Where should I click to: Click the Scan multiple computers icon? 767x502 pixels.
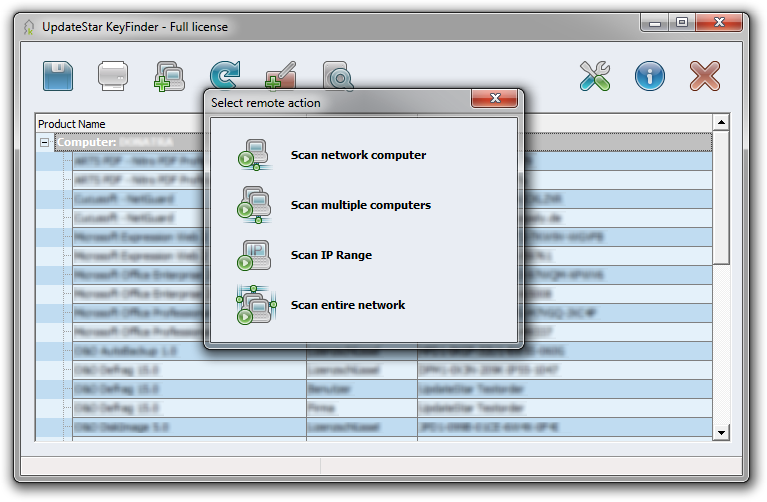pos(255,205)
